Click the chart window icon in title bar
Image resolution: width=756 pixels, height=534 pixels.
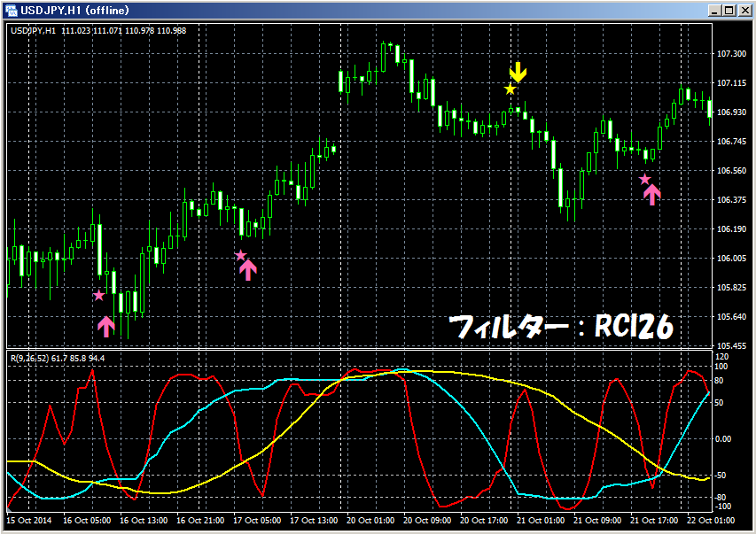[x=11, y=10]
